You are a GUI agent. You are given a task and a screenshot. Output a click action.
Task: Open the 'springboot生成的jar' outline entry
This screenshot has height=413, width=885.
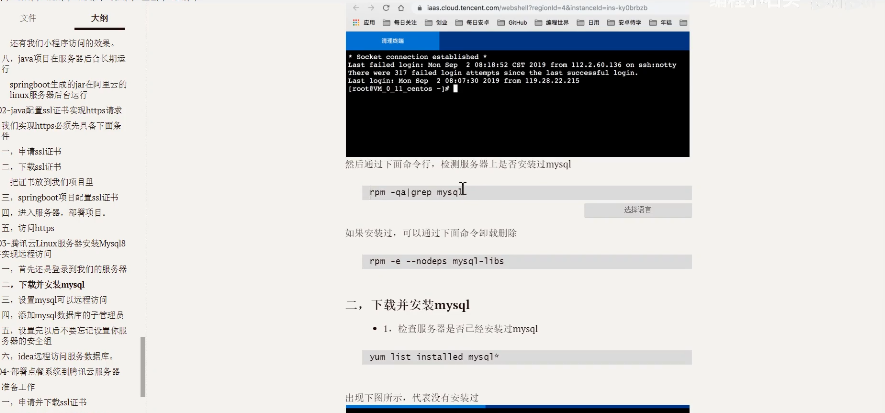tap(68, 90)
